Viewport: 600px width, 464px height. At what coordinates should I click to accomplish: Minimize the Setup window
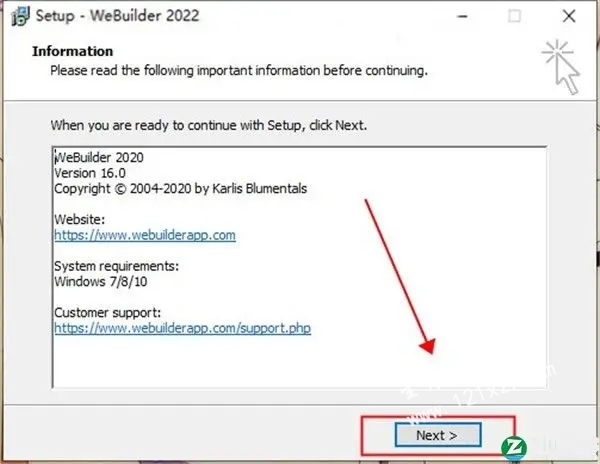pyautogui.click(x=462, y=16)
